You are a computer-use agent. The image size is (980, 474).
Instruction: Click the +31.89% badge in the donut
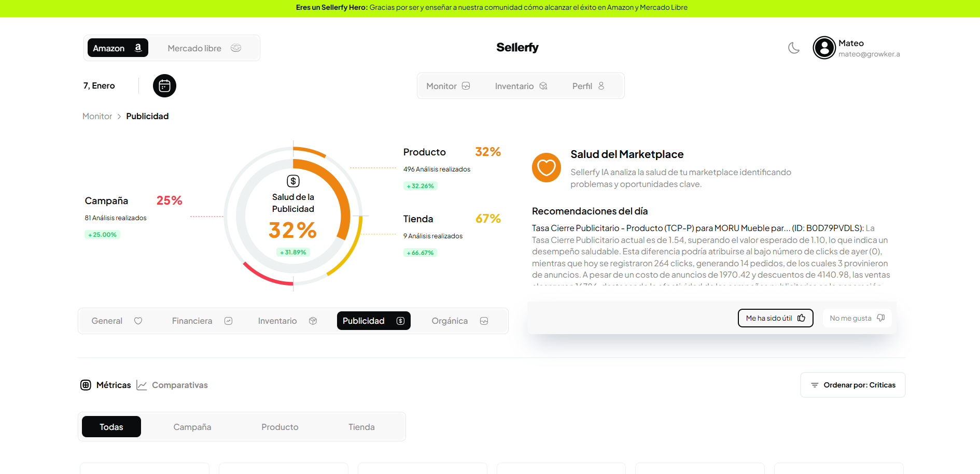tap(293, 252)
